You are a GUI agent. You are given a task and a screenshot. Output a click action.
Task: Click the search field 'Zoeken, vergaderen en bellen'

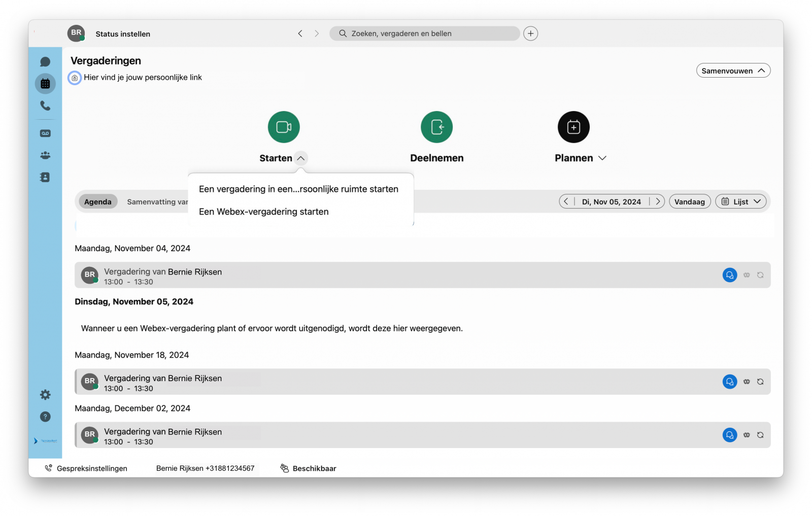point(424,33)
